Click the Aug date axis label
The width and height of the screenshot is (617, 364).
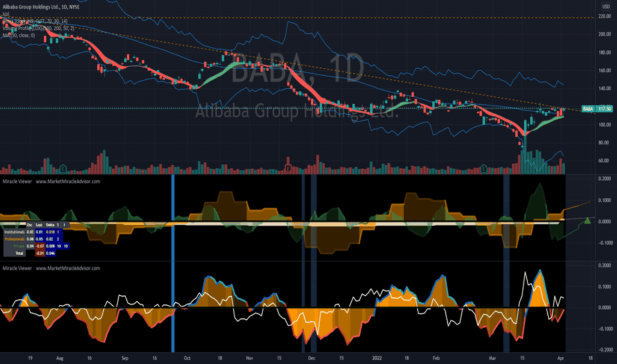click(x=60, y=358)
